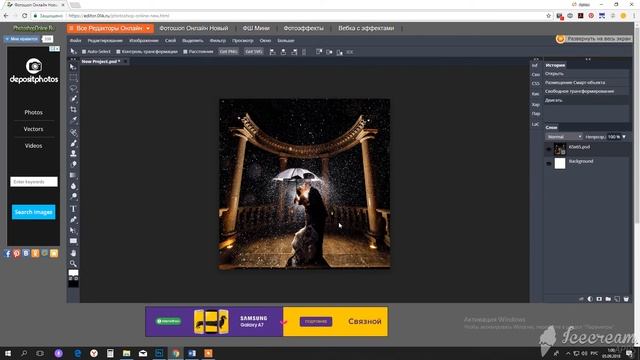Hide the Background layer
The width and height of the screenshot is (640, 360).
pos(549,163)
